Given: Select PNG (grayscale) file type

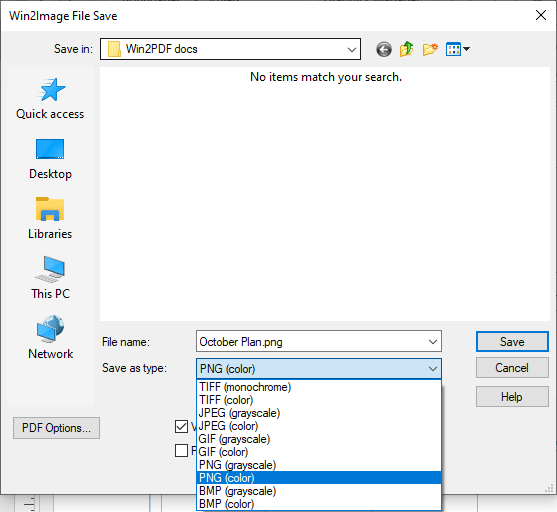Looking at the screenshot, I should coord(319,465).
